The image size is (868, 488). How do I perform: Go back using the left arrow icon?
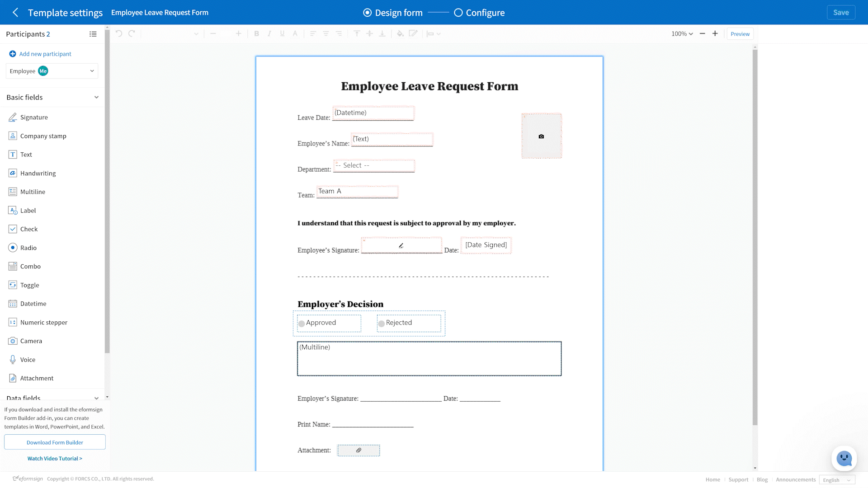tap(15, 13)
